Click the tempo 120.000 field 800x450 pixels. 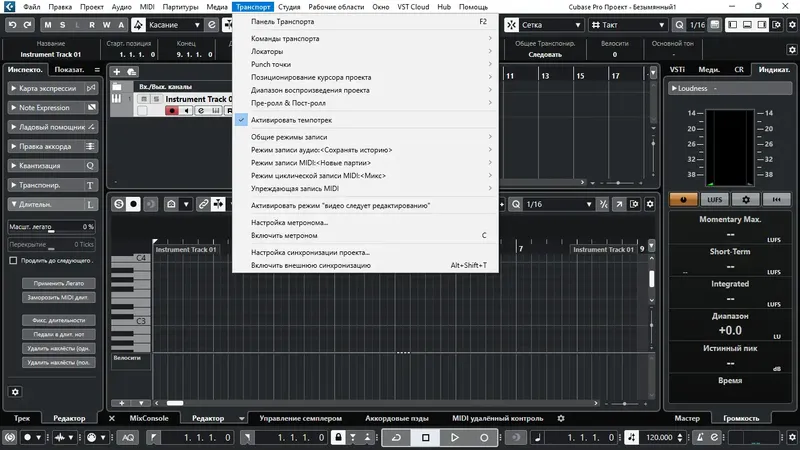[659, 437]
